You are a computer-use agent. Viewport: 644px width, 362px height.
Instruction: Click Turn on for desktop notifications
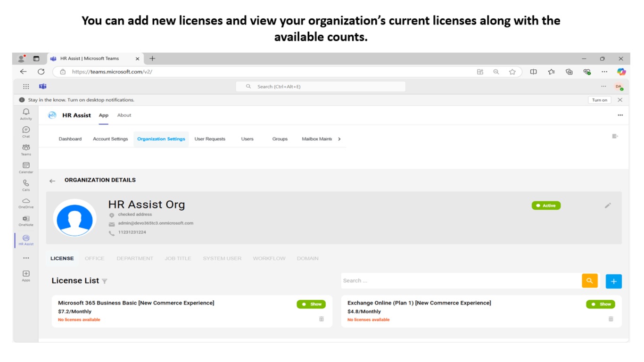coord(599,100)
